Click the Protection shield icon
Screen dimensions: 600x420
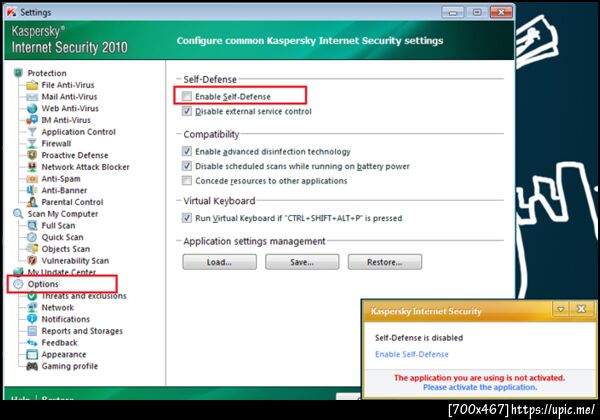tap(18, 73)
